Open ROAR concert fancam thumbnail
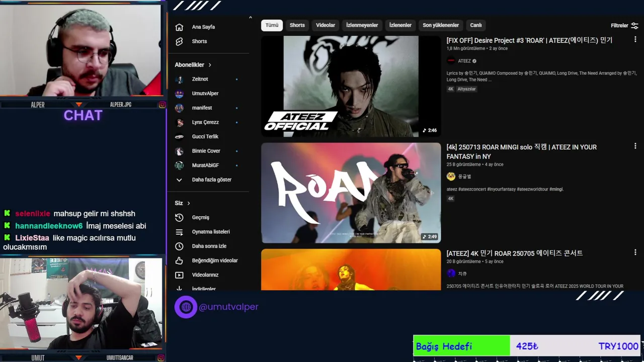The height and width of the screenshot is (362, 644). [x=351, y=193]
